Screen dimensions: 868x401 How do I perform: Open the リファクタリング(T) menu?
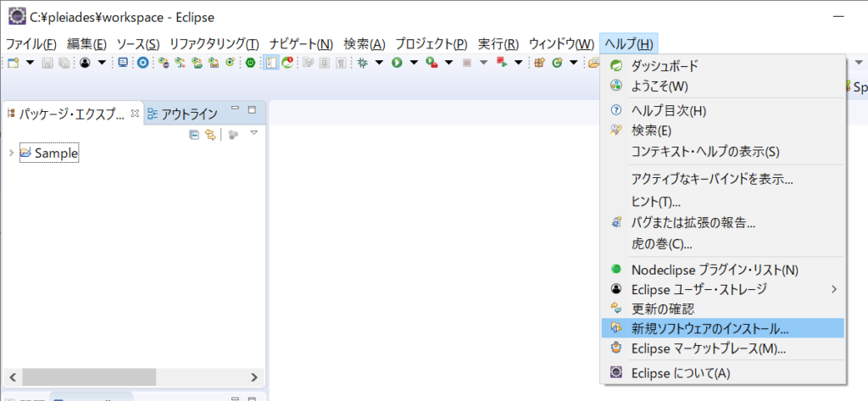tap(214, 43)
